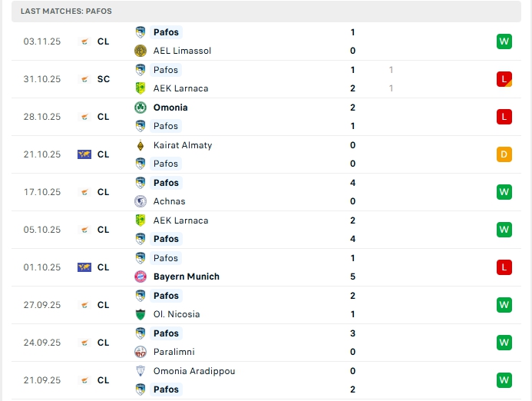Click the red L badge for 31.10.25

coord(504,79)
